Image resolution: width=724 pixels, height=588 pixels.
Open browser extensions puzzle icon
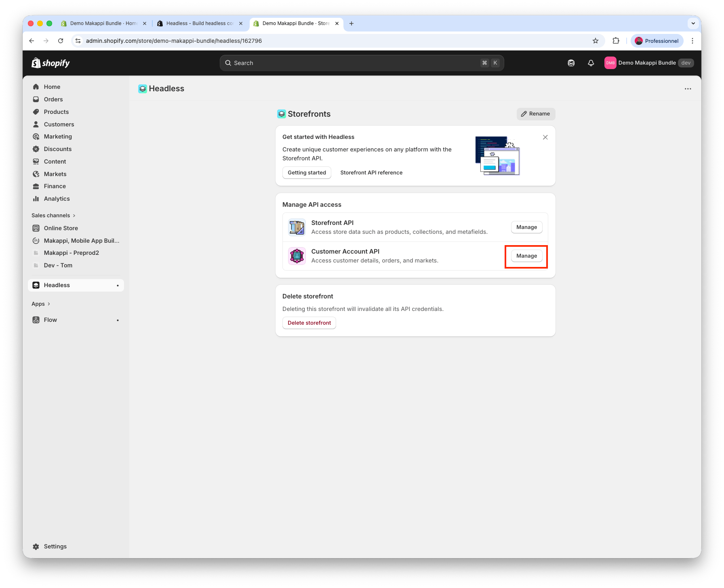point(616,41)
